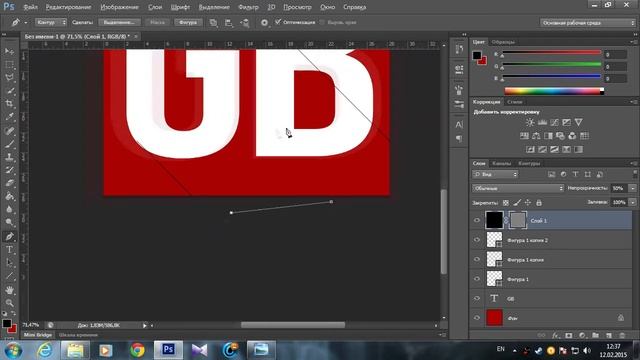Select the Rectangular Marquee tool
640x360 pixels.
9,64
